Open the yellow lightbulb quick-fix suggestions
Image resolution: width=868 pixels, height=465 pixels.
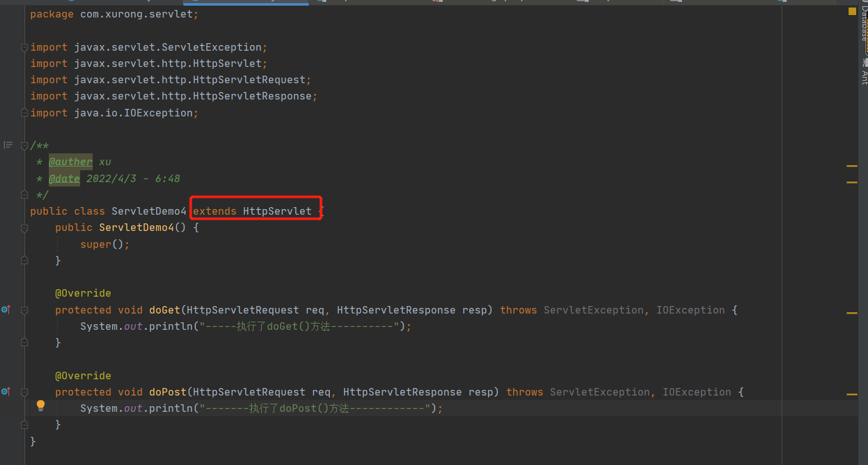[41, 406]
